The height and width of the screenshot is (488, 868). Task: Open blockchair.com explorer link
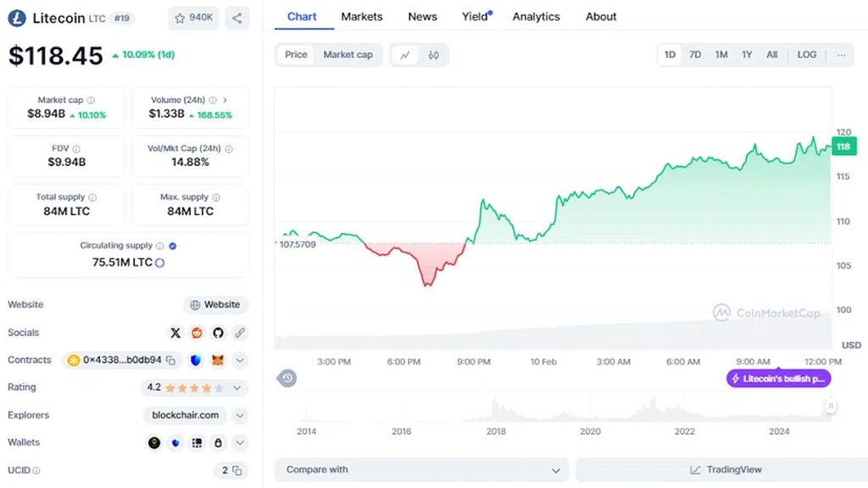(186, 415)
